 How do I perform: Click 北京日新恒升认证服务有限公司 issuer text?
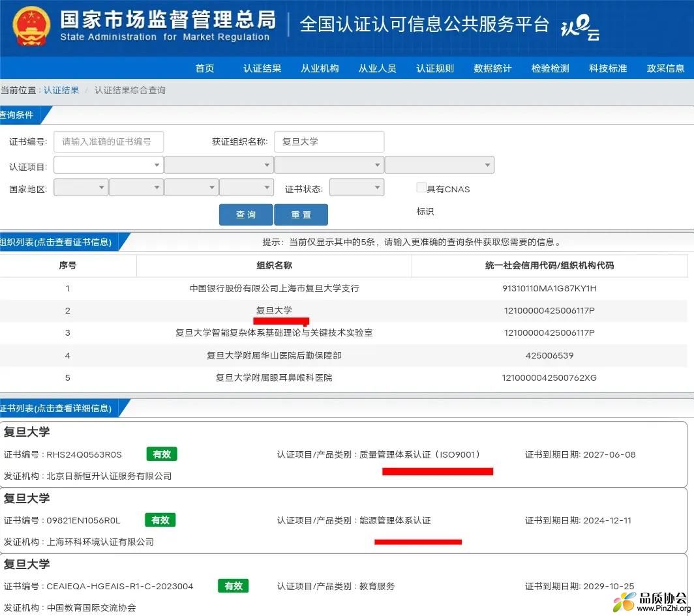coord(109,477)
